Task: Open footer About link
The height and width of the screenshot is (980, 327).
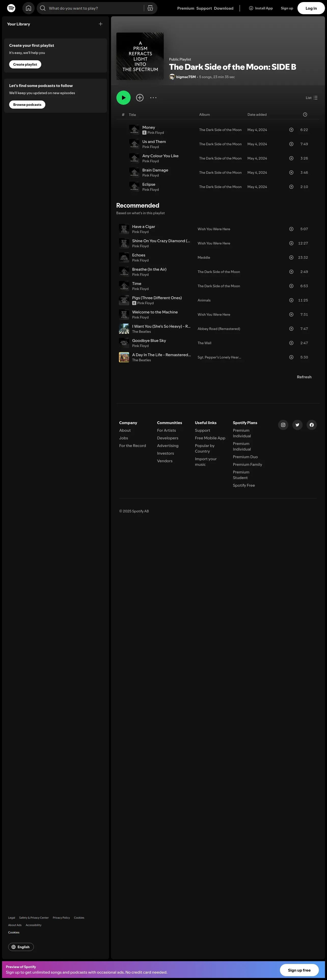Action: [x=125, y=431]
